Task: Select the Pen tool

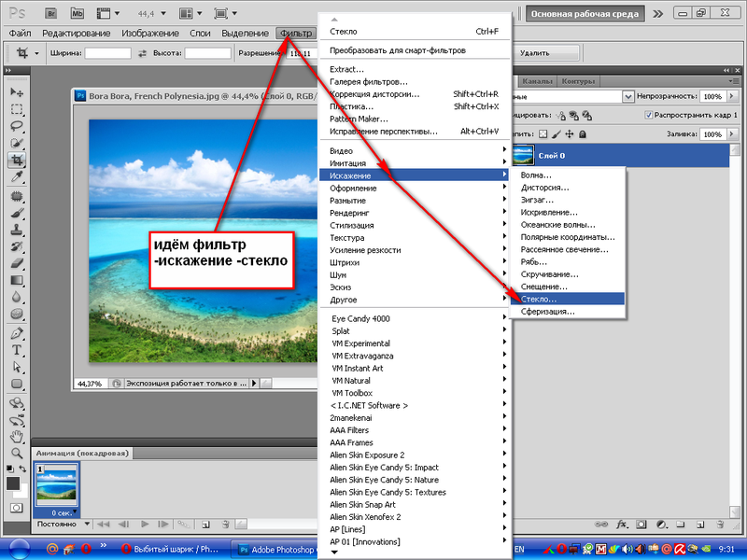Action: coord(17,333)
